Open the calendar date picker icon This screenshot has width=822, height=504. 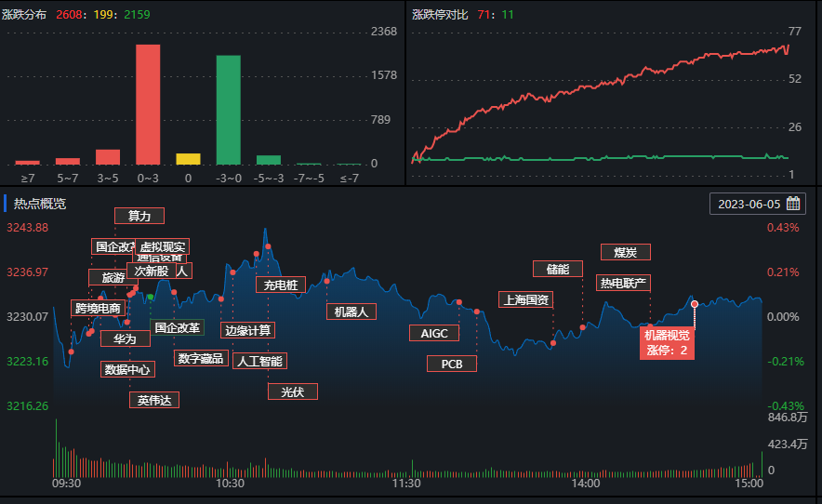(x=794, y=204)
